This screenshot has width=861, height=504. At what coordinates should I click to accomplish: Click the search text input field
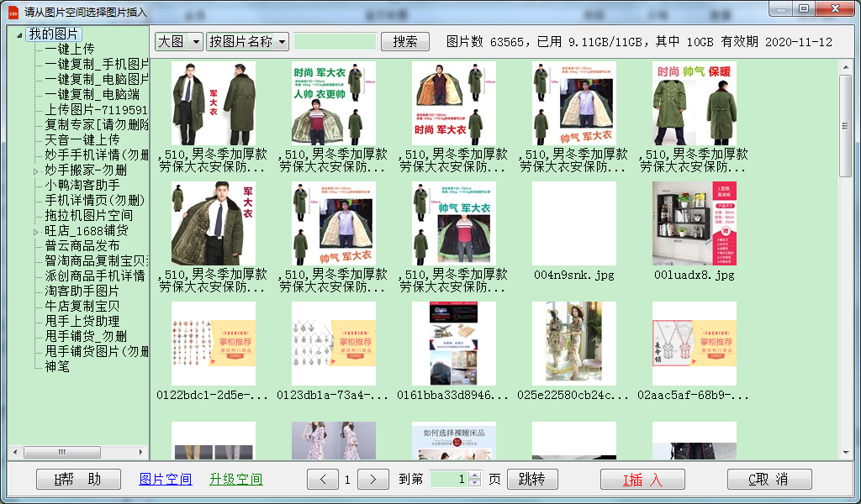[x=335, y=42]
